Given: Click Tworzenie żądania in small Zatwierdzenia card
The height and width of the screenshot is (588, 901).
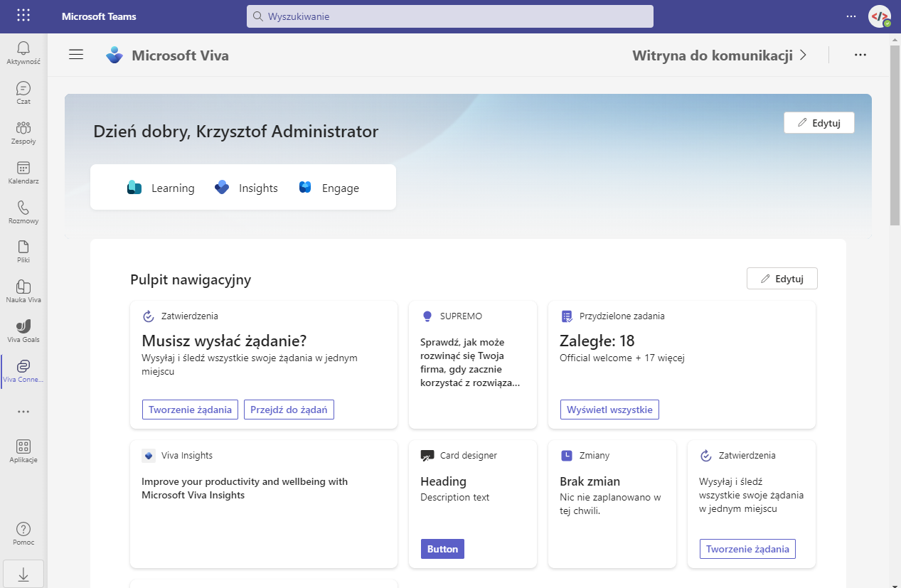Looking at the screenshot, I should point(747,549).
